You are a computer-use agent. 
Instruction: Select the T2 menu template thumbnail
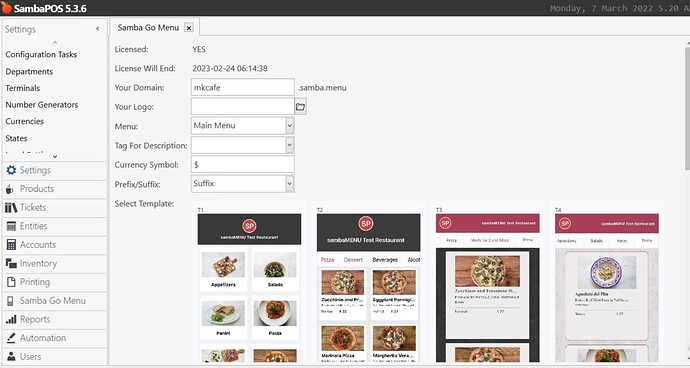(x=368, y=284)
